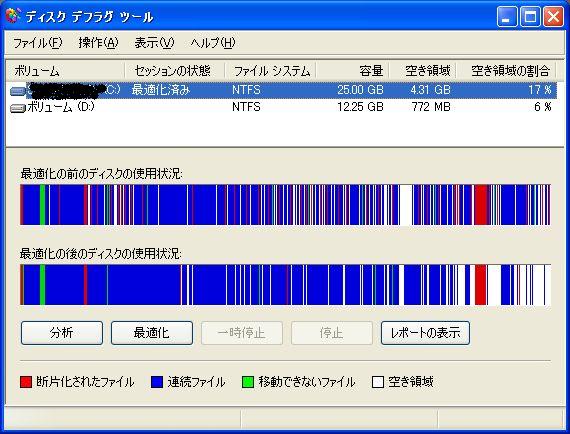Click the disabled 停止 button
Screen dimensions: 570x434
[332, 333]
